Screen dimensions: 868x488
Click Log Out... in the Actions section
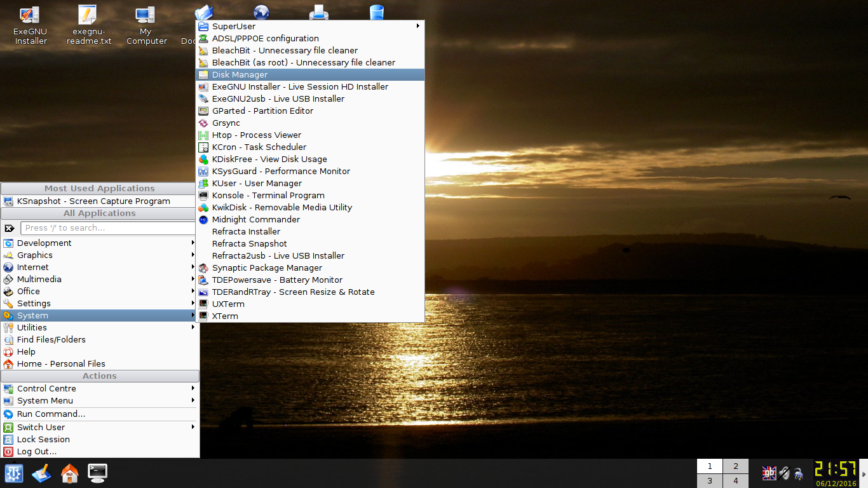tap(36, 452)
